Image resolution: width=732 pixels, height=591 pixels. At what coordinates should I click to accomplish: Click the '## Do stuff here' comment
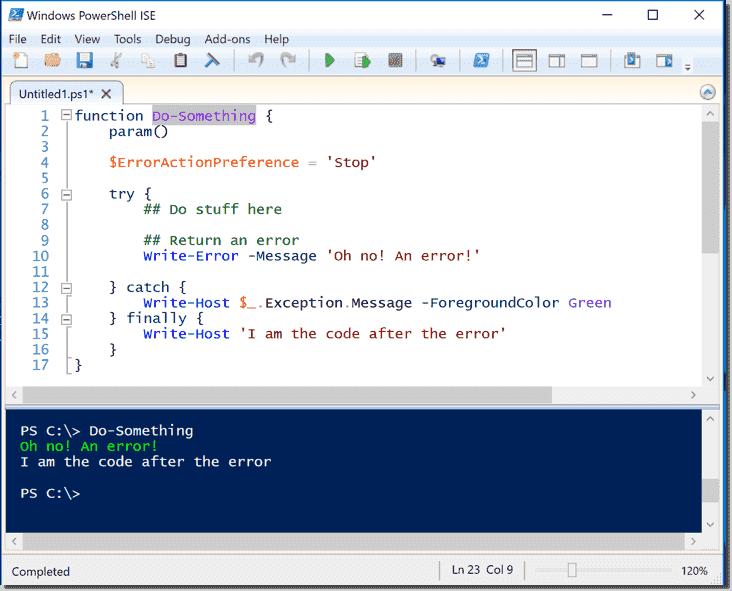click(x=213, y=209)
